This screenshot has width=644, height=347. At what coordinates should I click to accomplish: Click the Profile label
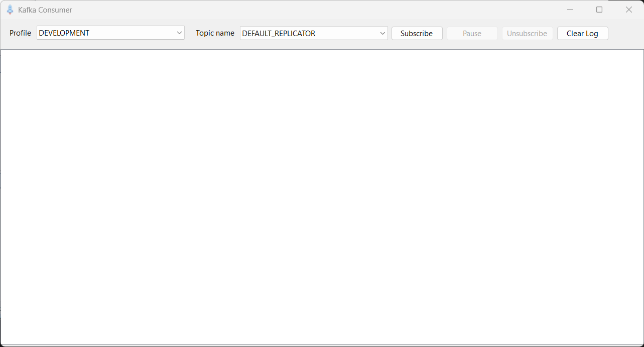[x=20, y=33]
